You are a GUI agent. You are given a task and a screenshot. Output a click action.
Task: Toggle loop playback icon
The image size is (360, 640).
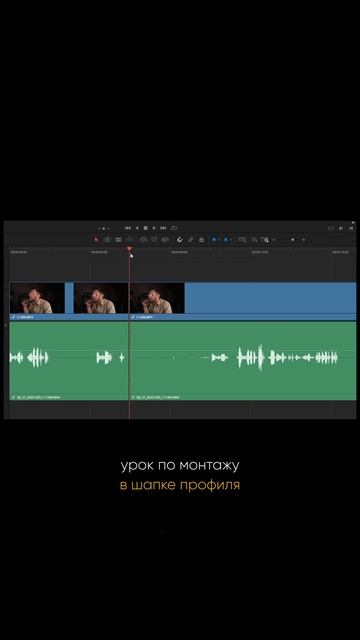(x=174, y=228)
